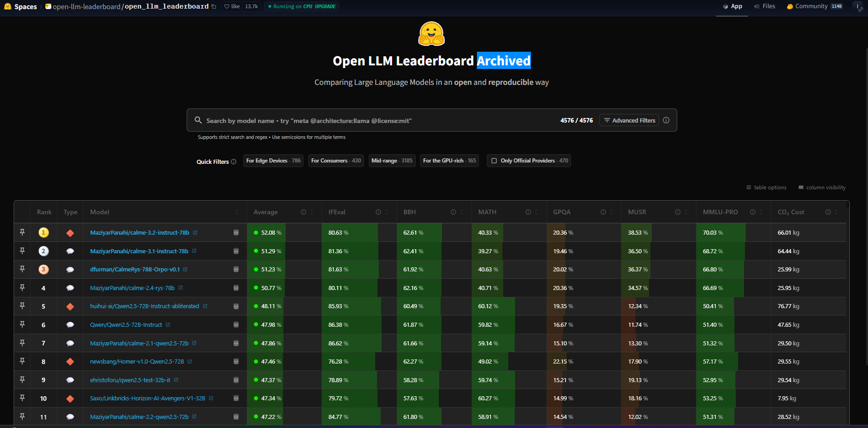Open the Files tab
The width and height of the screenshot is (868, 428).
tap(764, 6)
